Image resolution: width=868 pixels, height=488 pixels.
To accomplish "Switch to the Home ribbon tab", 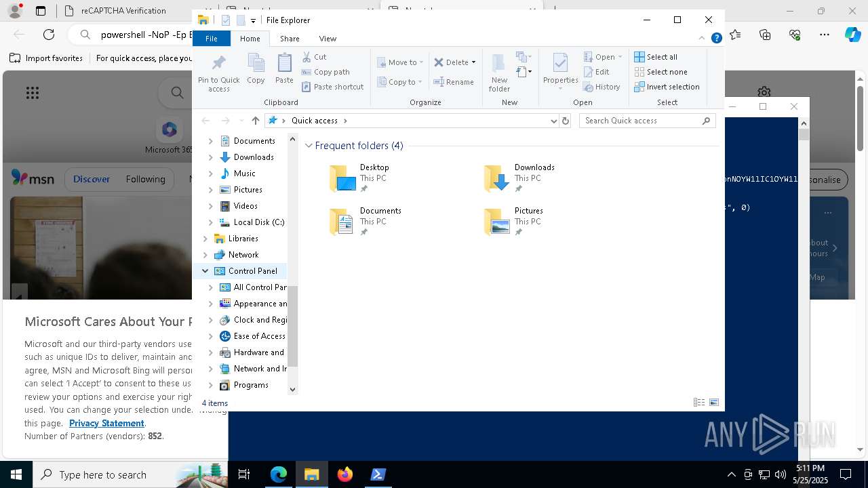I will coord(250,39).
